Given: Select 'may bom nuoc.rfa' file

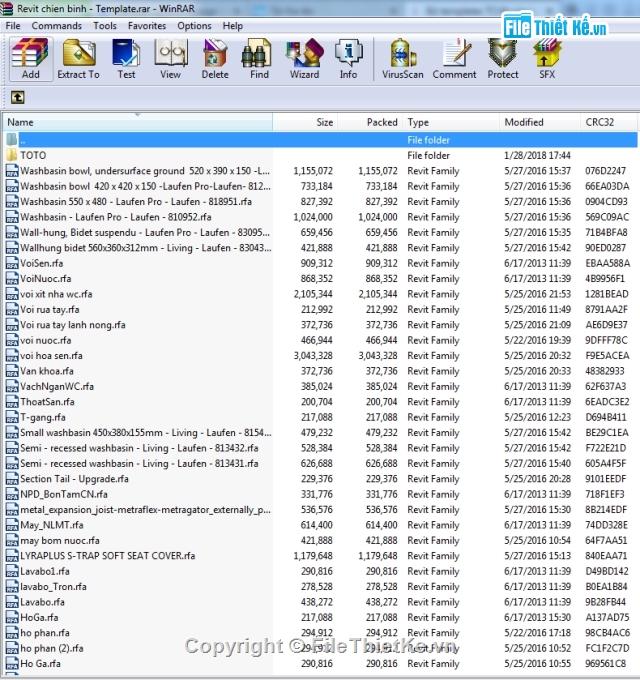Looking at the screenshot, I should (x=60, y=540).
